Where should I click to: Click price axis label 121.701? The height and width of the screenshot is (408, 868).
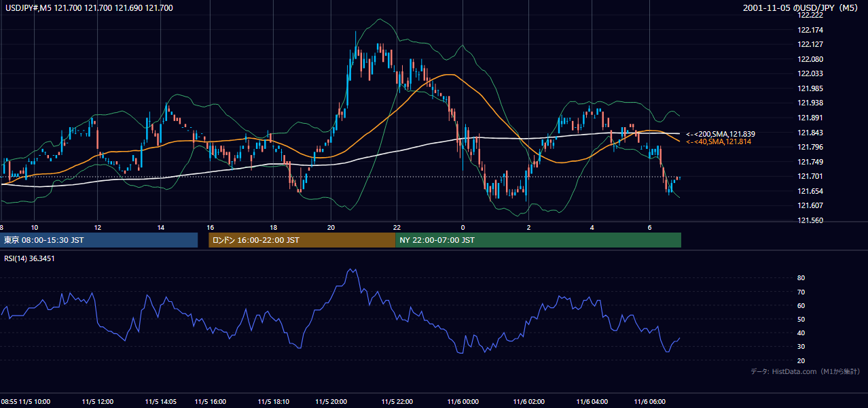[810, 176]
